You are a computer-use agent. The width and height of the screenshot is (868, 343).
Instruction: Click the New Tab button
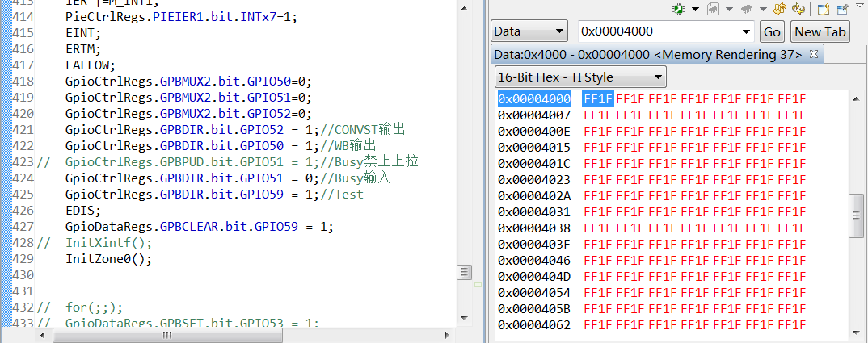(x=820, y=31)
